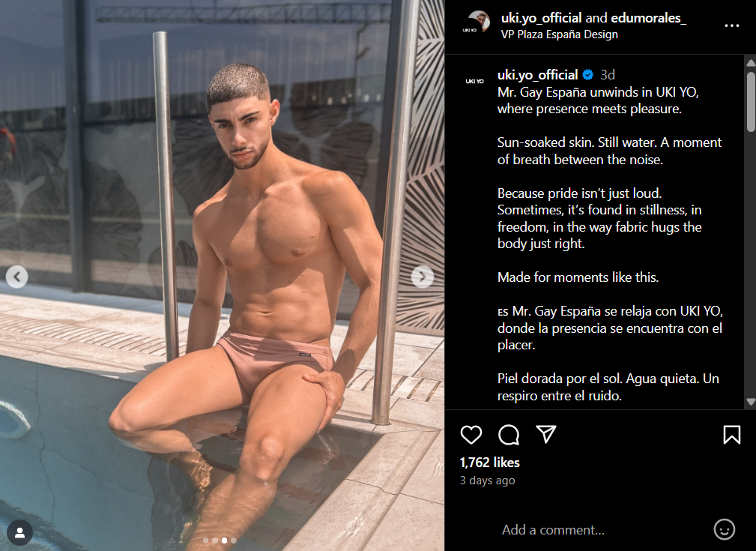
Task: Open comments via speech bubble icon
Action: pos(509,435)
